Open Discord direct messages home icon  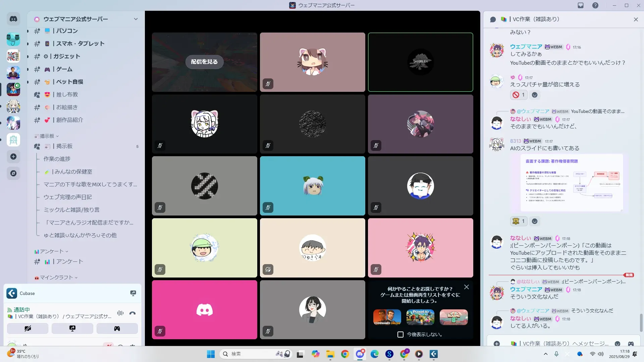[13, 19]
